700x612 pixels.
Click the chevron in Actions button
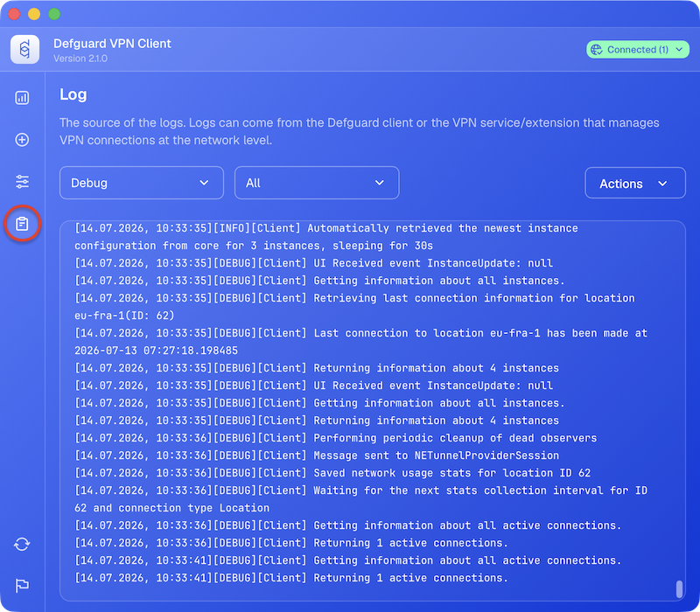(x=662, y=184)
